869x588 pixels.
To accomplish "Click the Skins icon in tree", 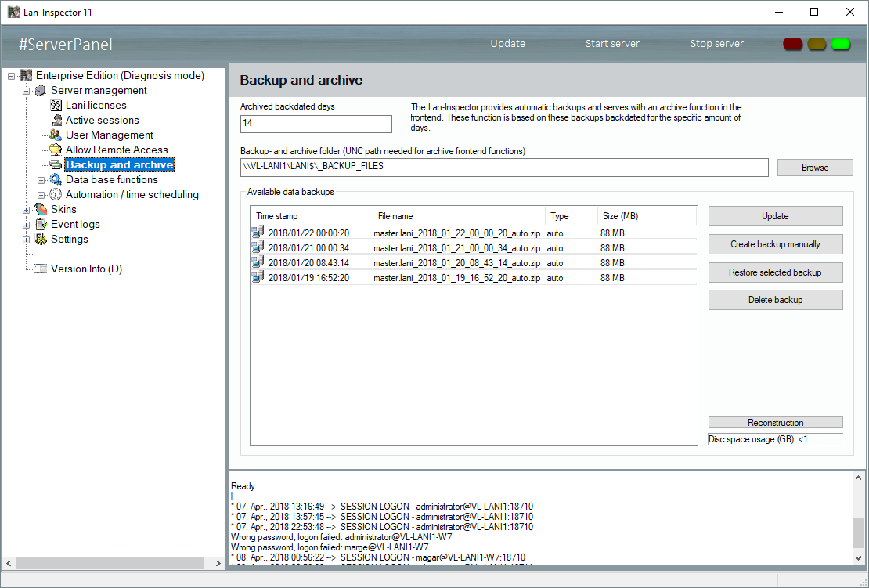I will click(41, 209).
